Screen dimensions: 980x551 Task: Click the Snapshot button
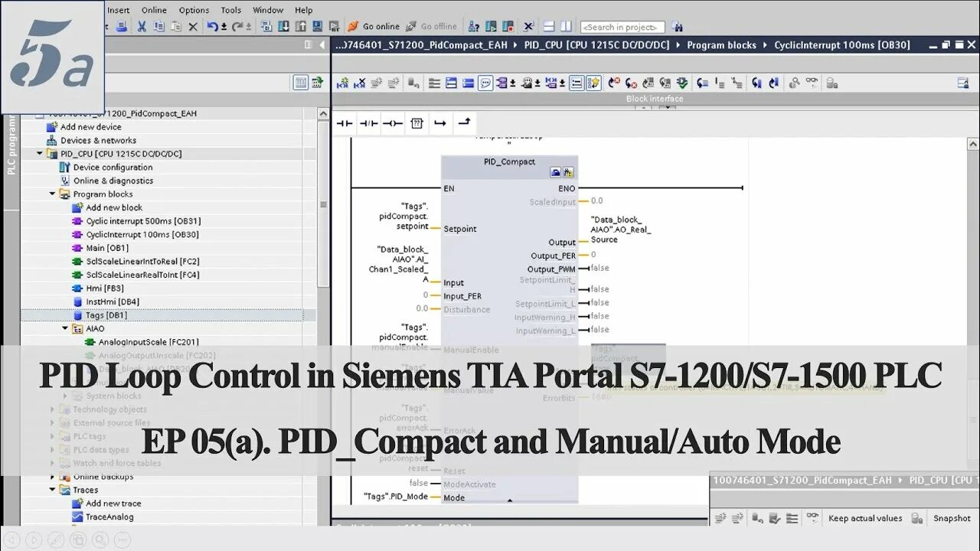[952, 518]
